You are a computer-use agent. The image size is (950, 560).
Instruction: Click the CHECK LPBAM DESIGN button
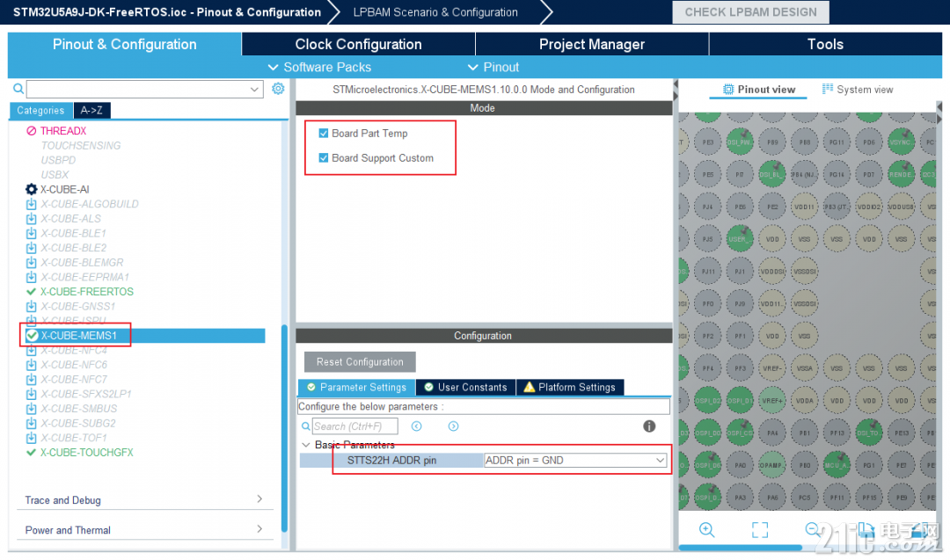click(x=750, y=12)
